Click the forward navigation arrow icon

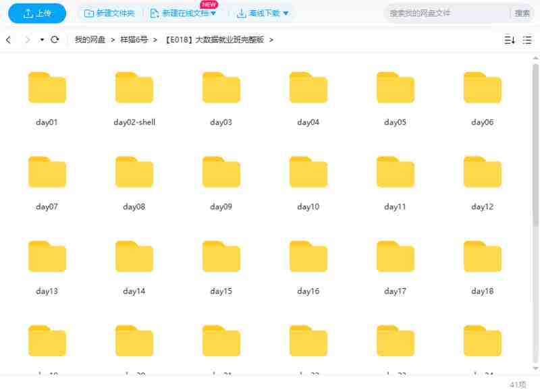(28, 40)
